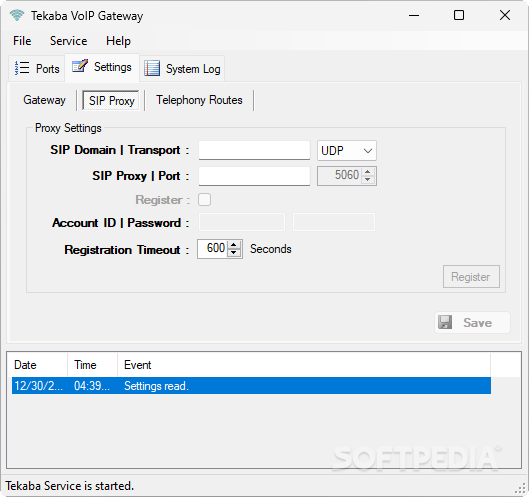Click the Time column header

92,365
